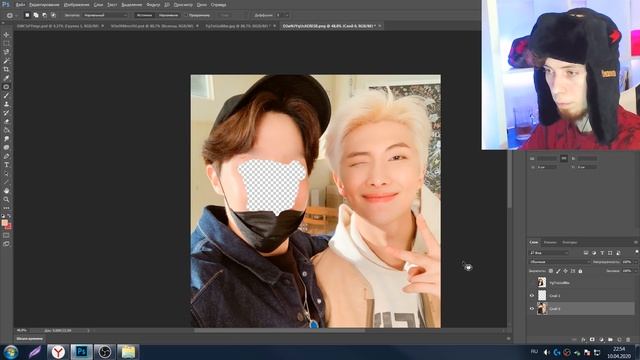Select the Eraser tool
The image size is (640, 360).
[6, 121]
